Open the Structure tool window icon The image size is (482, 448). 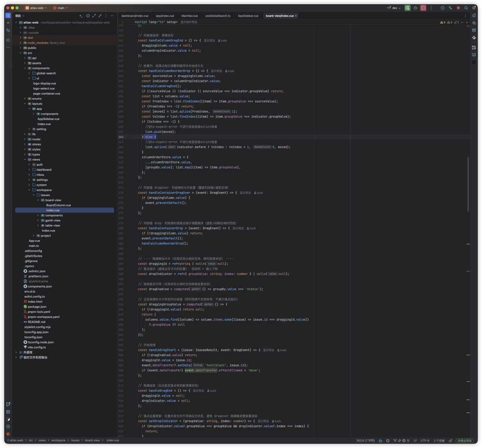(x=8, y=40)
